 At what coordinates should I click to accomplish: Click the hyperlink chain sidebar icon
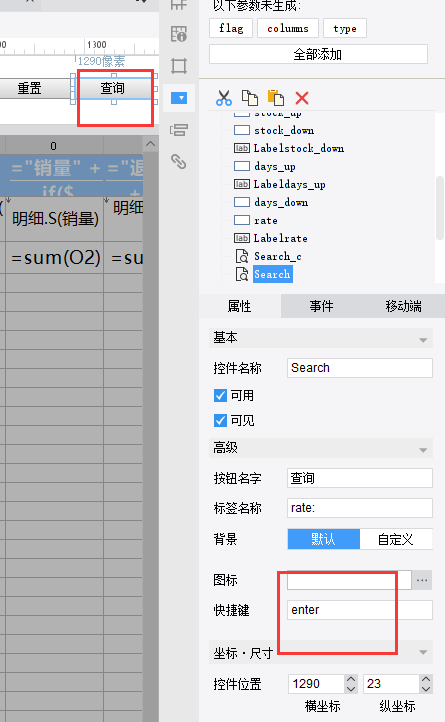coord(179,162)
